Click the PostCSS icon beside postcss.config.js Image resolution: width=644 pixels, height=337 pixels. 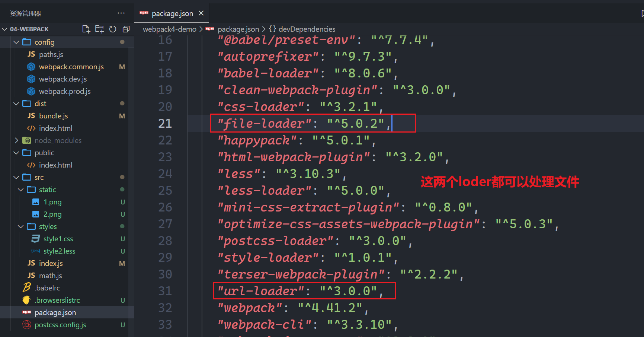click(x=27, y=325)
